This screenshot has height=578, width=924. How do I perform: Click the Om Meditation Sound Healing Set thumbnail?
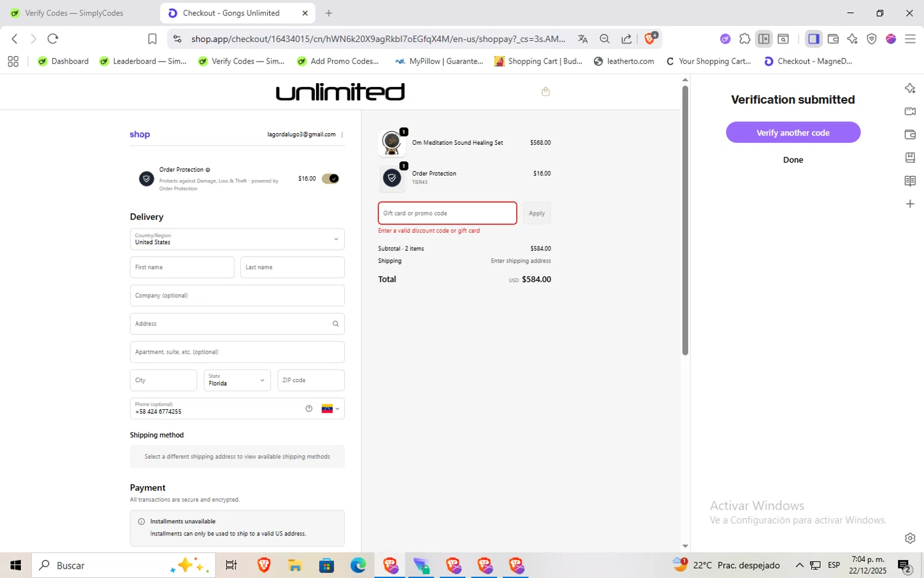[392, 143]
